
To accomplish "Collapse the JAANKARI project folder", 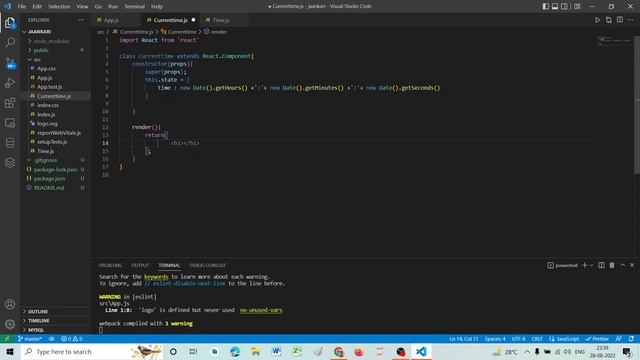I will coord(40,31).
